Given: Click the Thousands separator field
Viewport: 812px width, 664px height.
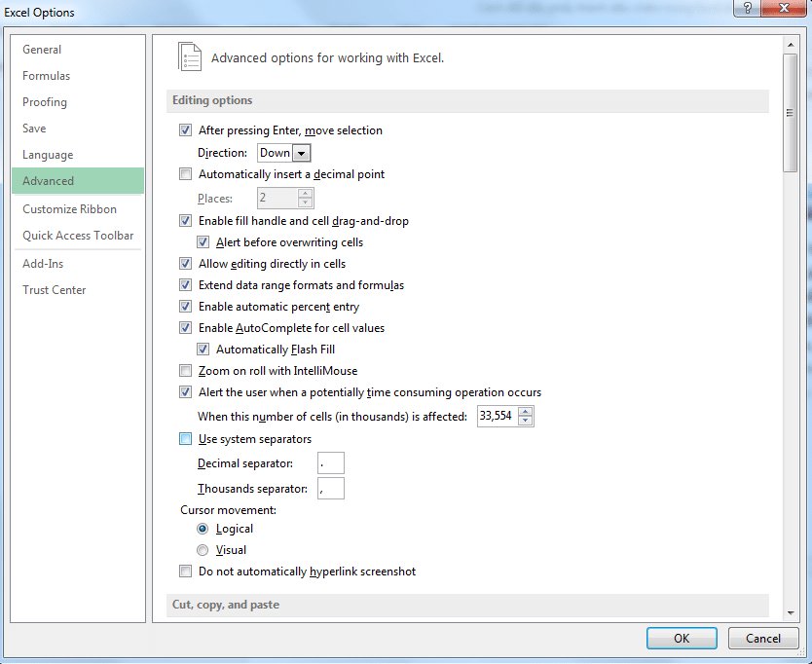Looking at the screenshot, I should (x=331, y=489).
